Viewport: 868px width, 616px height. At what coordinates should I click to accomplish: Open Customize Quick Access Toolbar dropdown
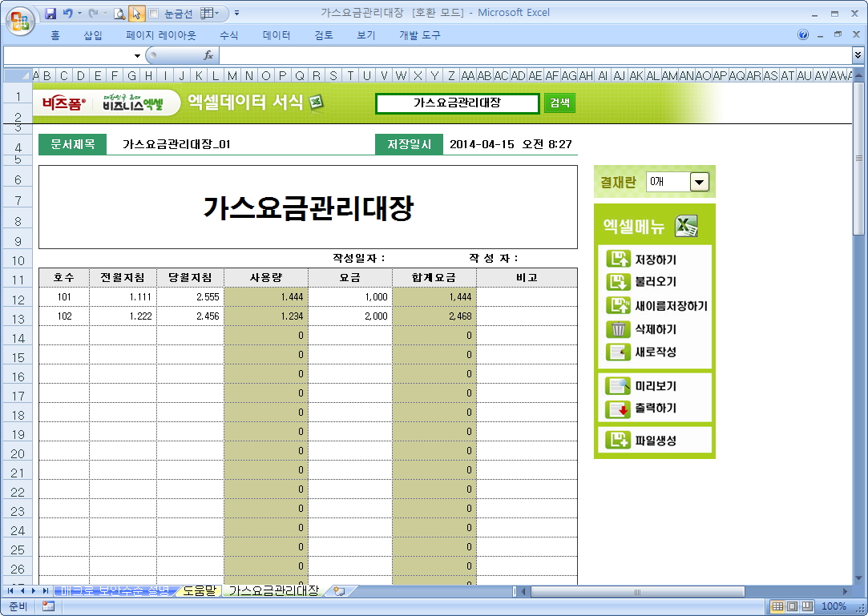[237, 14]
